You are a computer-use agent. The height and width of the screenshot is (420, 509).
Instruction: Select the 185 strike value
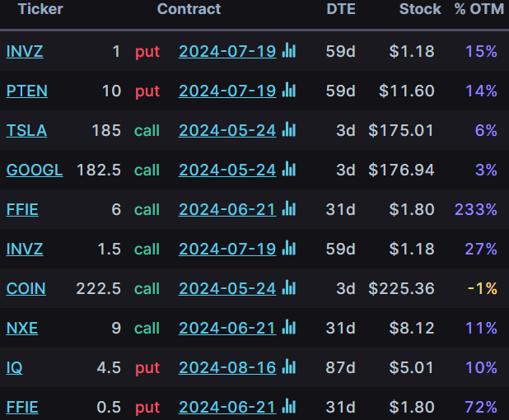[106, 130]
